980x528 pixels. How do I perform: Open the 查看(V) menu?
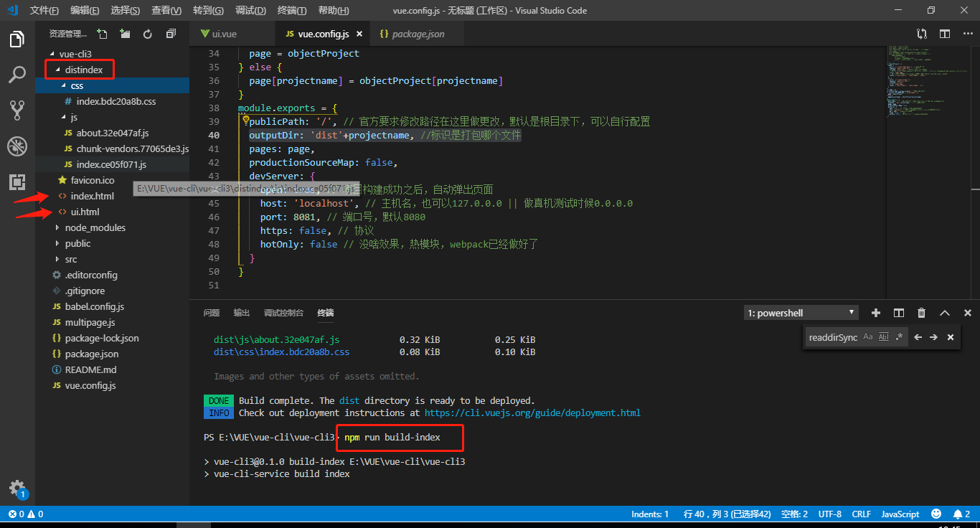tap(166, 11)
